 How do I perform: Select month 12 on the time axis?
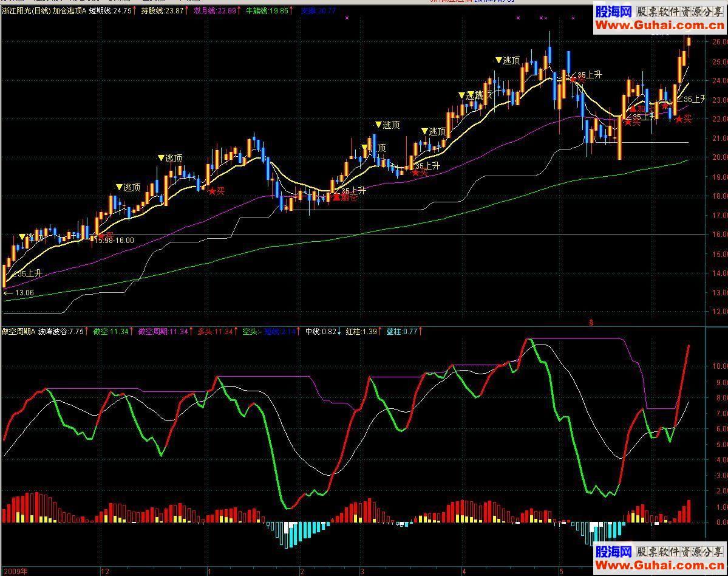pos(106,571)
